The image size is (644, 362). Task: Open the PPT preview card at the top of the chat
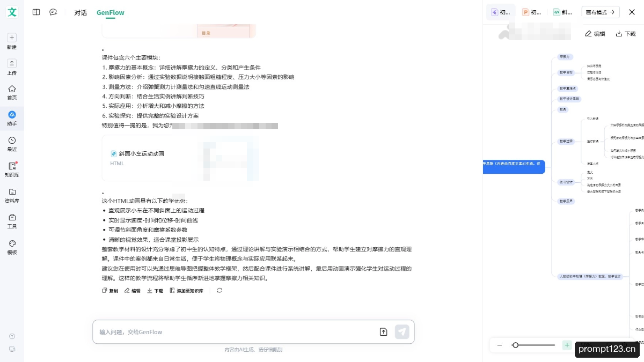coord(179,30)
